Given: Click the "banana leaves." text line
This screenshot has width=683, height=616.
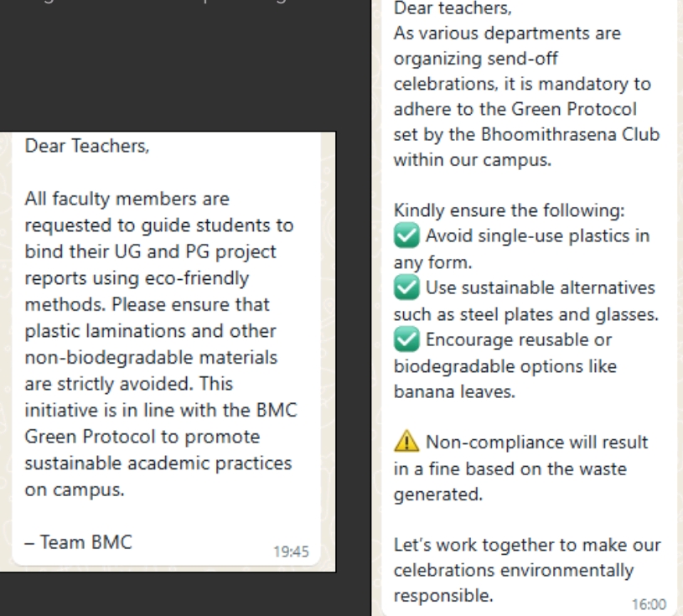Looking at the screenshot, I should 455,391.
